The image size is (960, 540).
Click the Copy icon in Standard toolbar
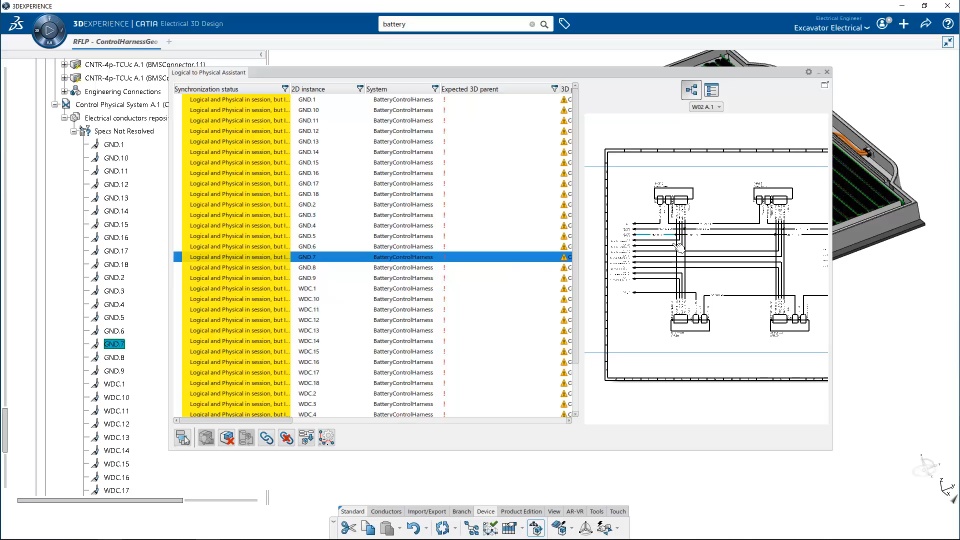(x=368, y=528)
